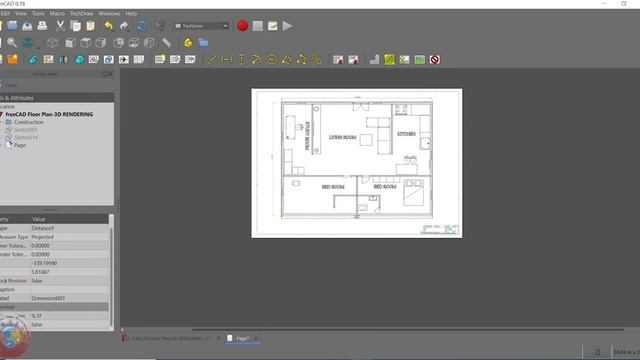The width and height of the screenshot is (640, 360).
Task: Stop macro recording with the square button
Action: (x=258, y=26)
